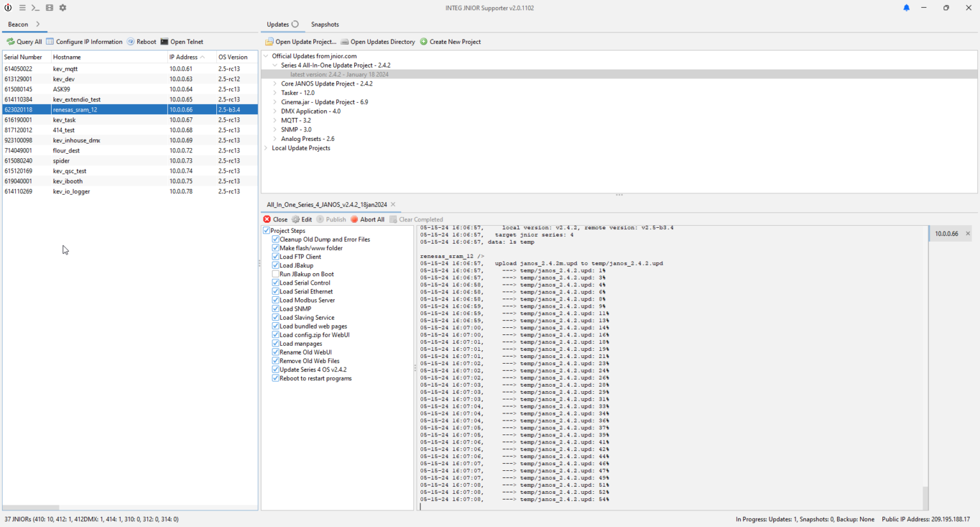Click Configure IP Information button
This screenshot has height=527, width=980.
click(84, 42)
